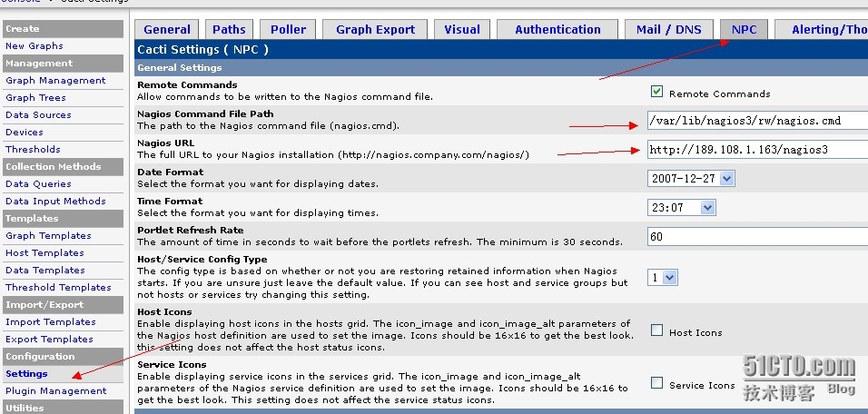Open the Poller tab
Image resolution: width=868 pixels, height=414 pixels.
click(288, 30)
